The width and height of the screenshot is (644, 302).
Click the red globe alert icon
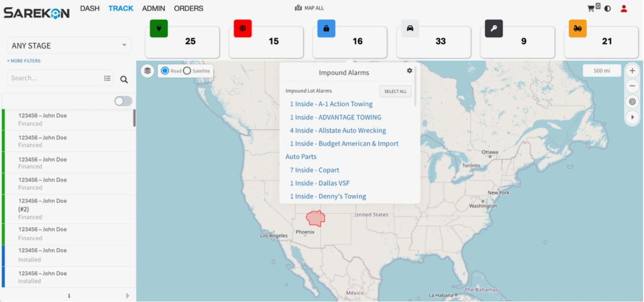[242, 29]
